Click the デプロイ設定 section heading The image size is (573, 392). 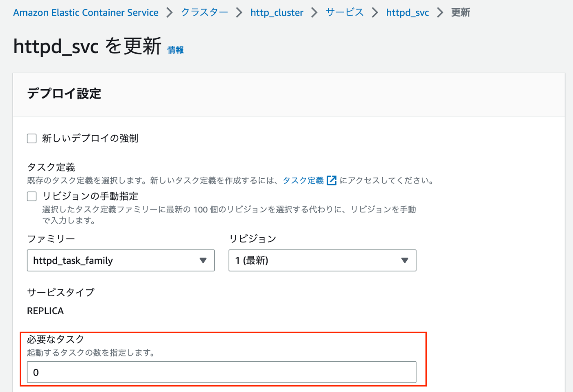(64, 94)
